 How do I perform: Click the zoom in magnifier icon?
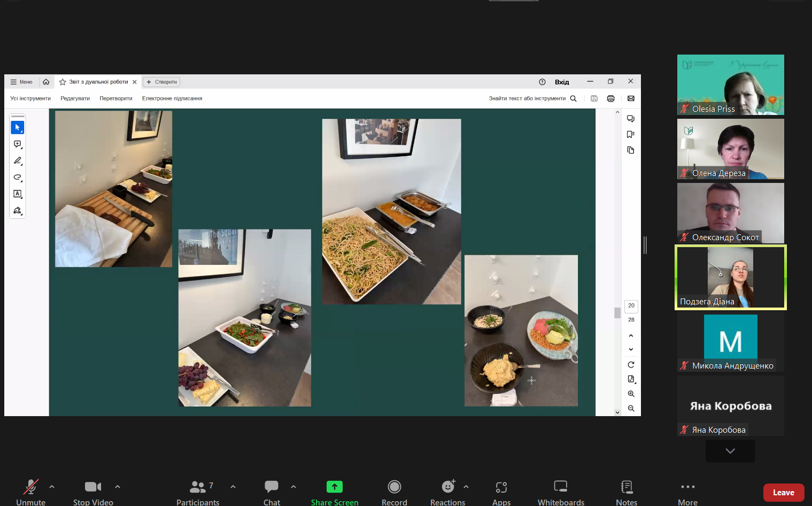click(631, 394)
